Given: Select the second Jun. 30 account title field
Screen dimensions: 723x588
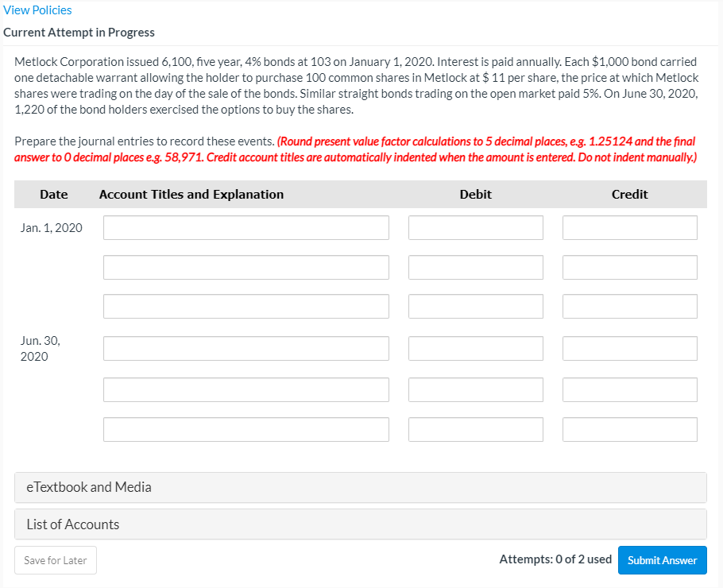Looking at the screenshot, I should [x=246, y=389].
